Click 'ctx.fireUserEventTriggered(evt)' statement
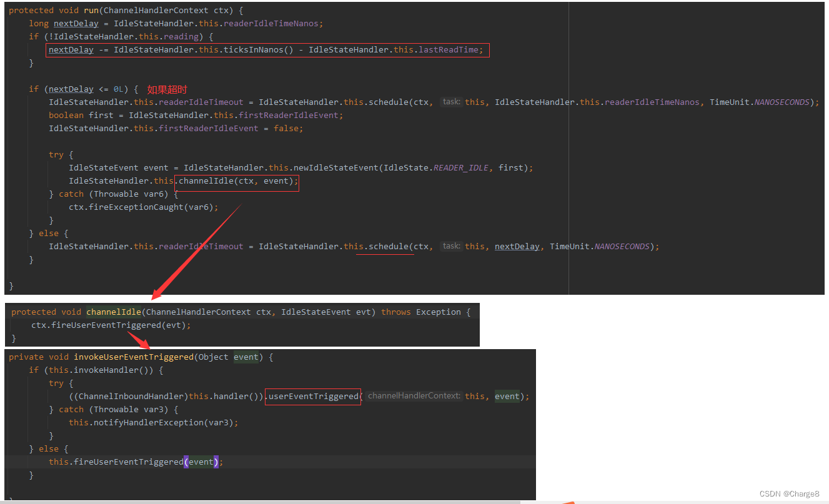The height and width of the screenshot is (504, 829). pyautogui.click(x=111, y=325)
